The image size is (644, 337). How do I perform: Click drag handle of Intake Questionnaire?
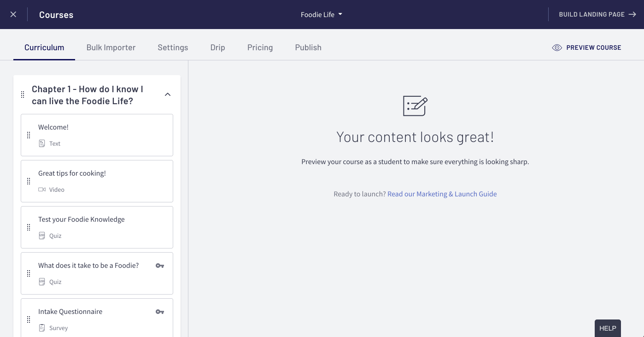tap(29, 319)
